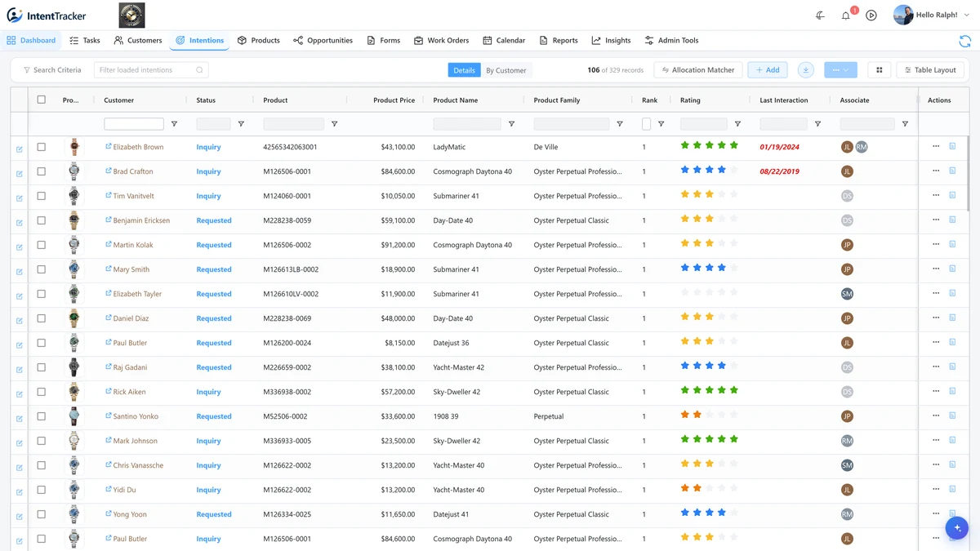The image size is (980, 551).
Task: Click the download export icon
Action: [805, 70]
